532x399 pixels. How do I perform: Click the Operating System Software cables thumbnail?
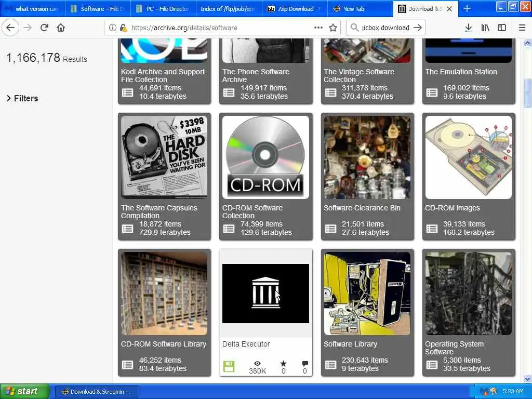click(469, 294)
